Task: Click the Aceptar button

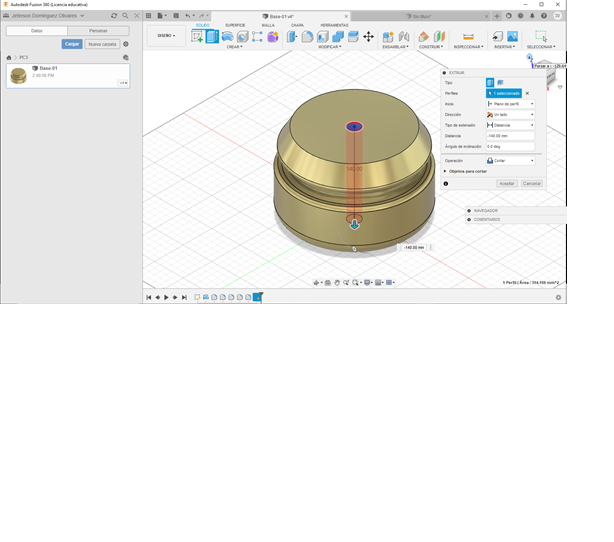Action: 507,183
